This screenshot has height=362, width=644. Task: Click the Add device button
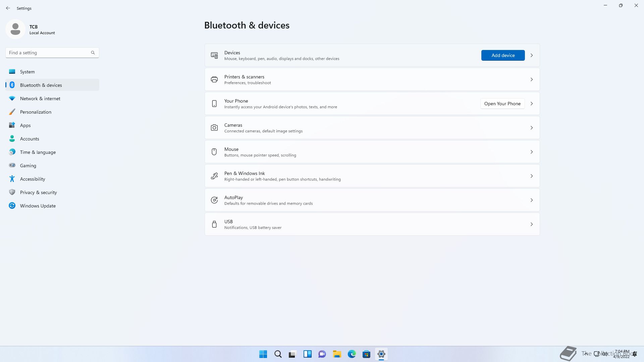click(503, 55)
